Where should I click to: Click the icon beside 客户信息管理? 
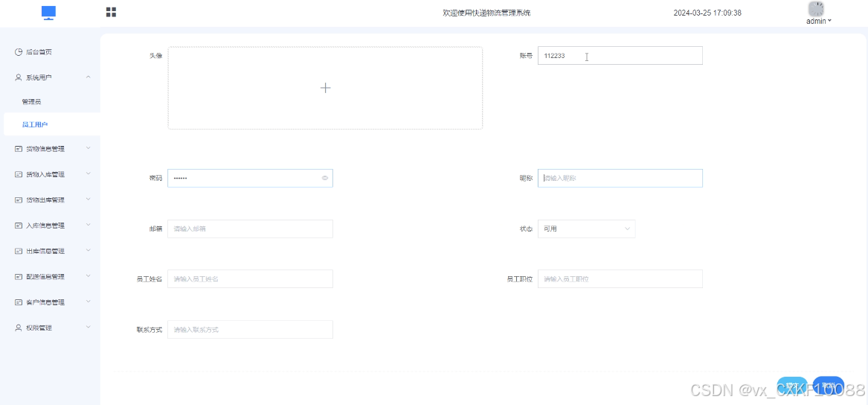(x=19, y=302)
